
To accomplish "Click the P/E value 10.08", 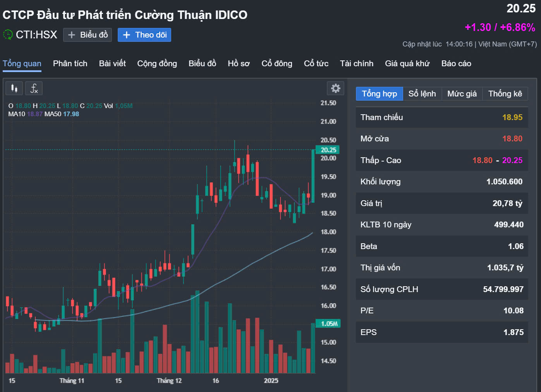I will pos(514,311).
